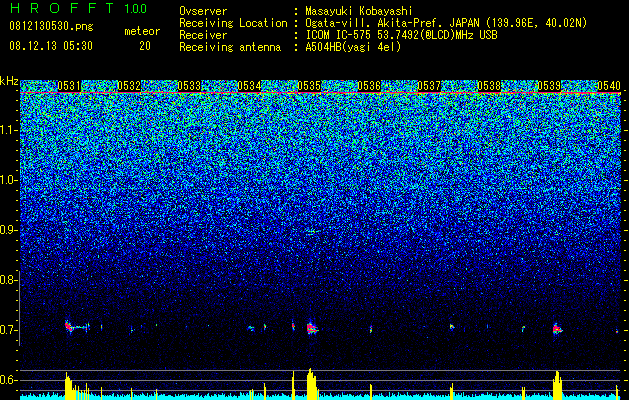Click the 0540 time marker label
The height and width of the screenshot is (400, 629).
[x=609, y=86]
